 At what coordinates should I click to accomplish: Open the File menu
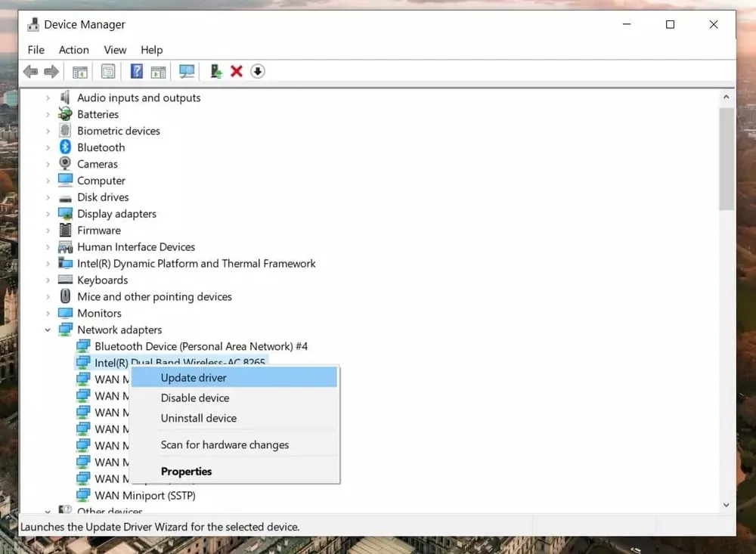[x=36, y=50]
